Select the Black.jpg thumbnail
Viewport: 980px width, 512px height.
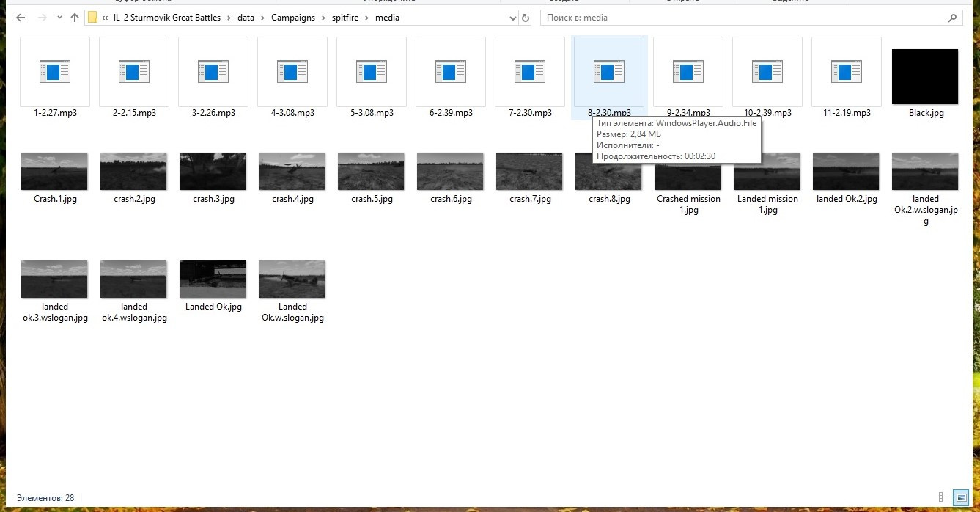(925, 76)
